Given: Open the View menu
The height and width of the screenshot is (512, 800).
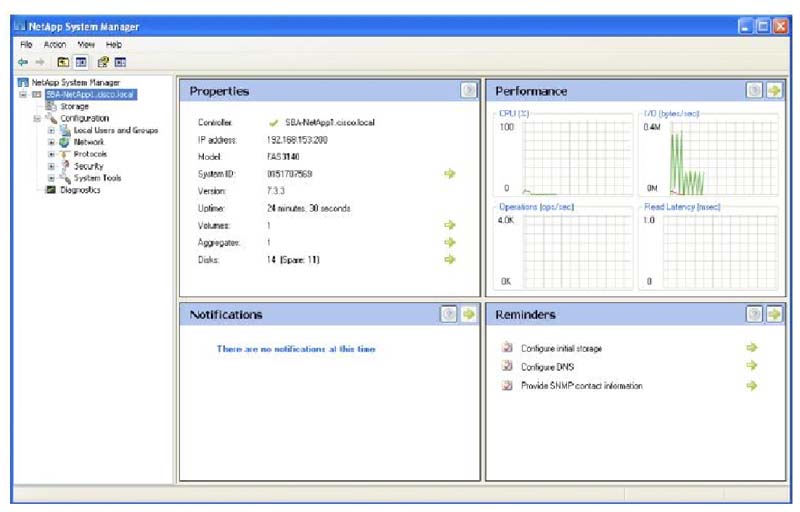Looking at the screenshot, I should [x=86, y=45].
